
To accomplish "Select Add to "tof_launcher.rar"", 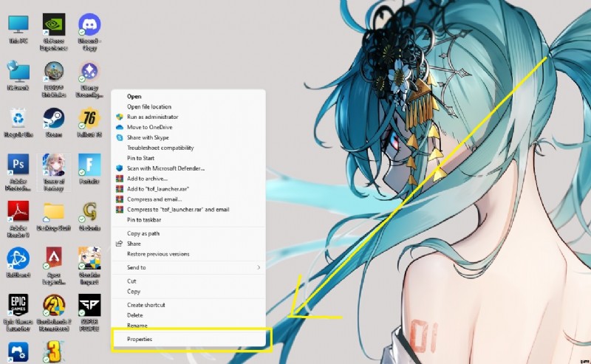I will [x=159, y=189].
